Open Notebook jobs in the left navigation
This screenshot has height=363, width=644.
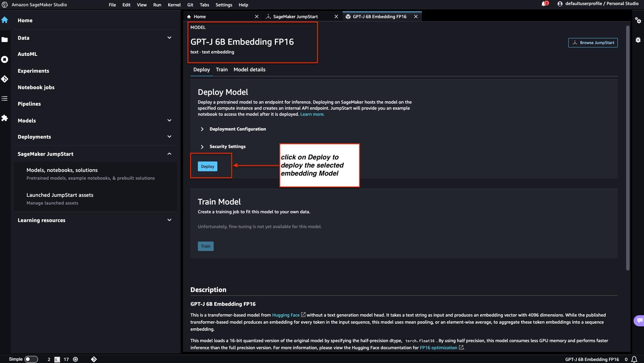point(36,87)
